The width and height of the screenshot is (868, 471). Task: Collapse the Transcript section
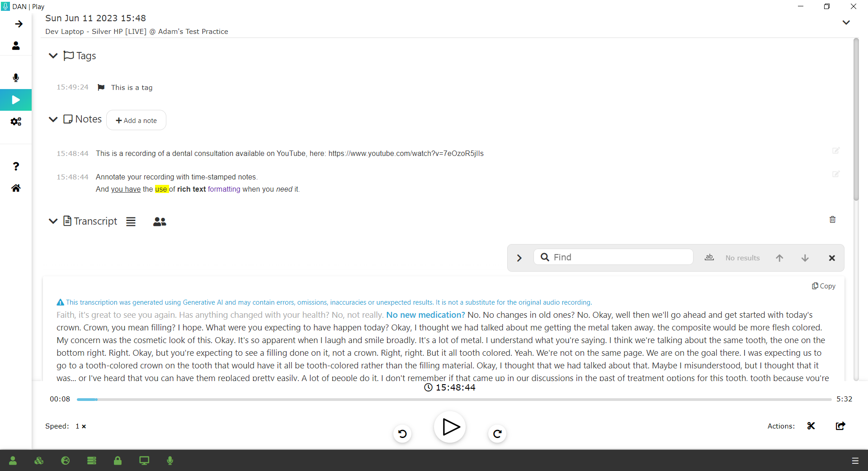click(x=53, y=221)
